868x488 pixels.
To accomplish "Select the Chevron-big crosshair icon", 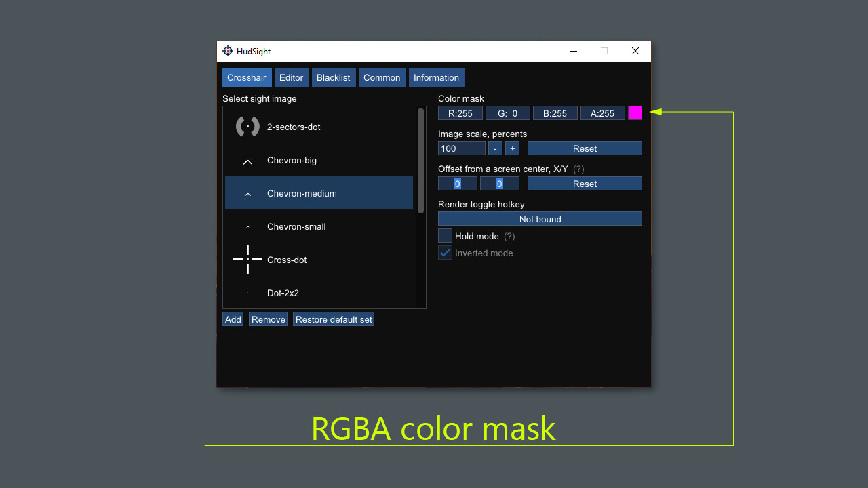I will point(248,160).
